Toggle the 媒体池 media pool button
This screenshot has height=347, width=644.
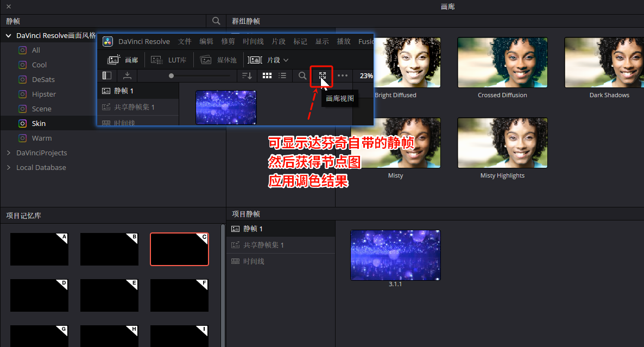pyautogui.click(x=218, y=60)
